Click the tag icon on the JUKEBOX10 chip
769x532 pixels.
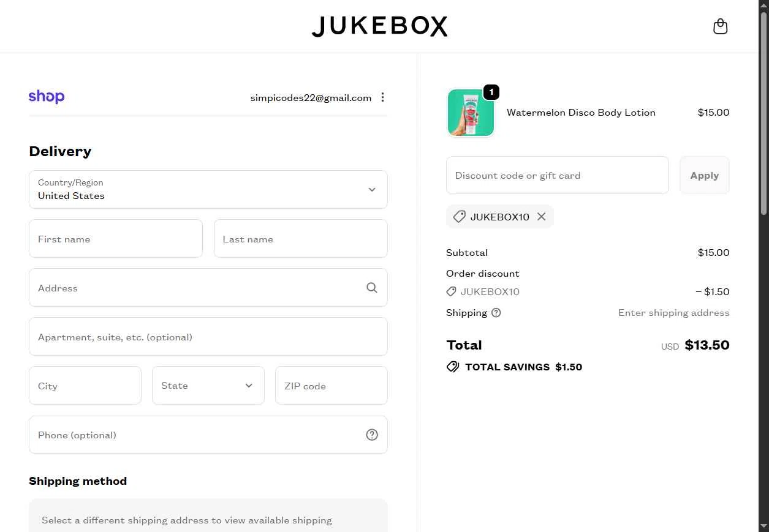pos(460,217)
